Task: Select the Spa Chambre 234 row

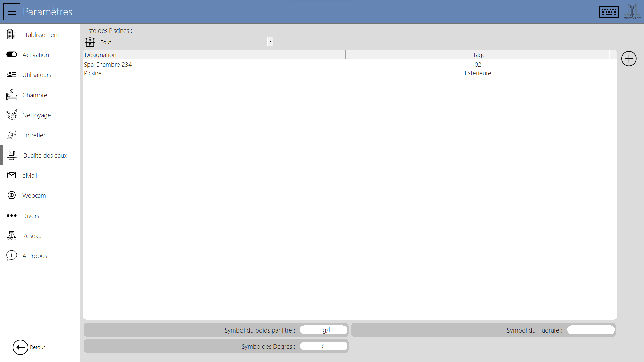Action: click(108, 64)
